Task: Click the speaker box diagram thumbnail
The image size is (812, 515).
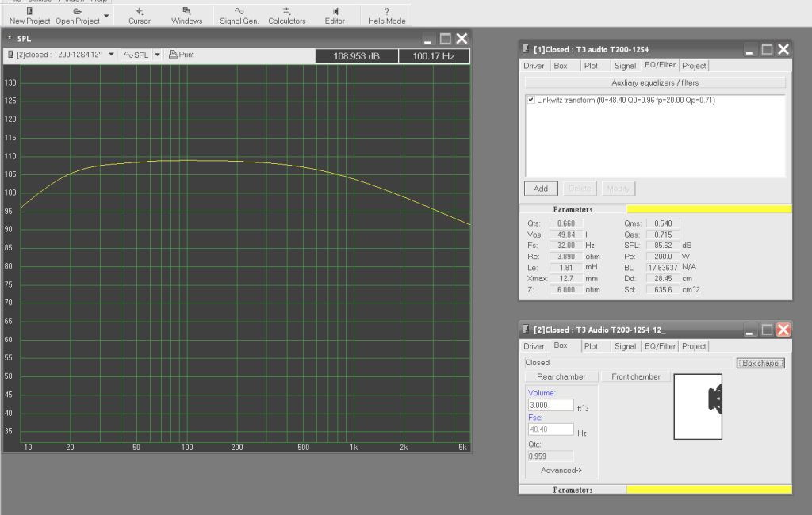Action: [x=698, y=406]
